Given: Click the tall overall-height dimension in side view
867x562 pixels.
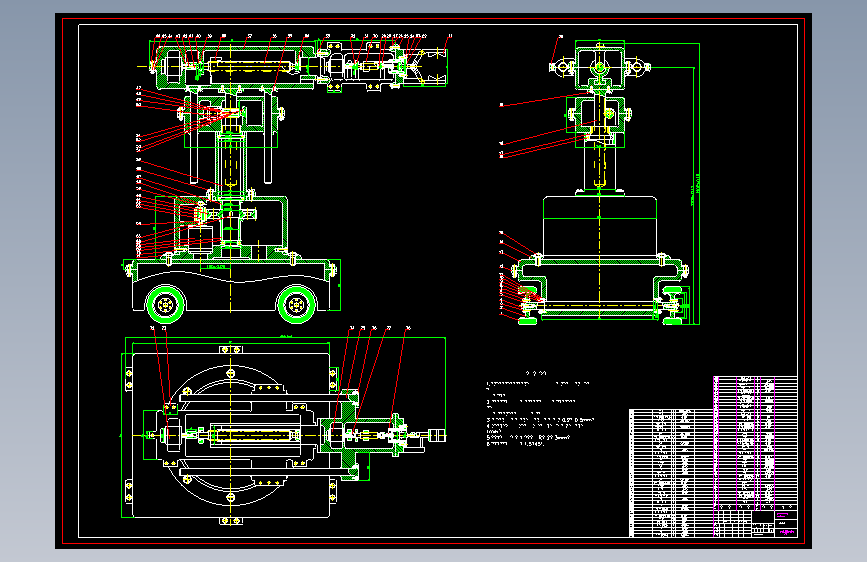Looking at the screenshot, I should tap(698, 183).
